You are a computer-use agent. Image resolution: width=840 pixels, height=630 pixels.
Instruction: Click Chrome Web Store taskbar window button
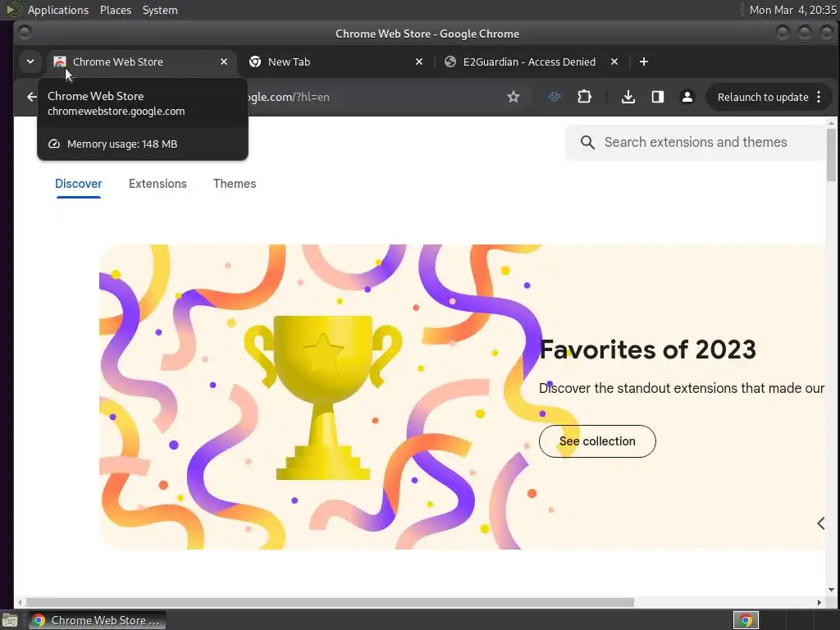[97, 620]
